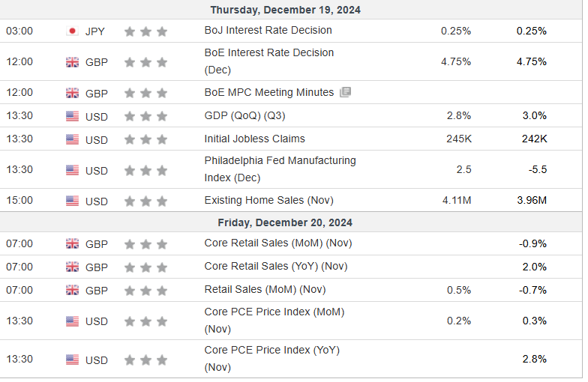Click the US flag on the GDP (QoQ) row
The height and width of the screenshot is (382, 588).
(72, 116)
